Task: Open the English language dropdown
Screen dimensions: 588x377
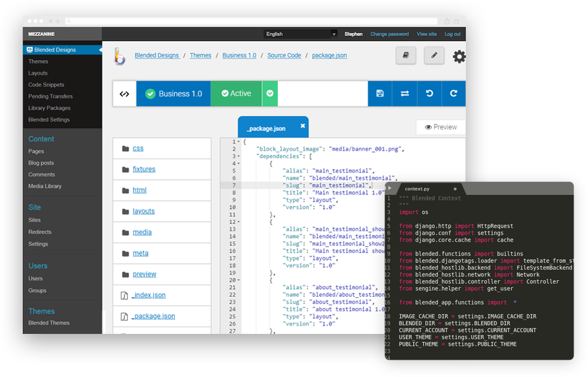Action: coord(301,34)
